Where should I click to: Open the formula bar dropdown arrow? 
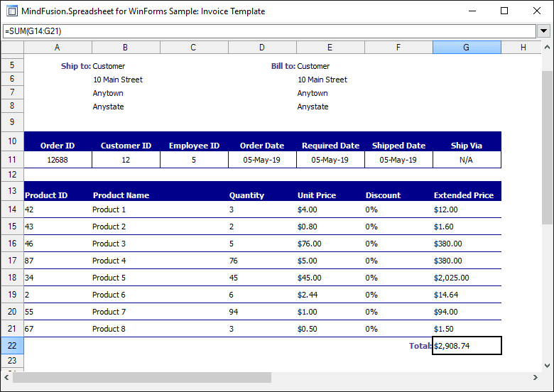(x=544, y=31)
